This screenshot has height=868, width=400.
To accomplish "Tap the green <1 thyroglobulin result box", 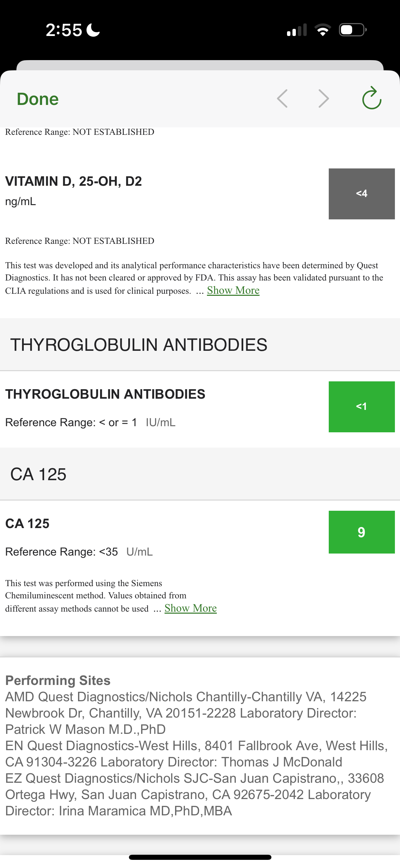I will 361,406.
